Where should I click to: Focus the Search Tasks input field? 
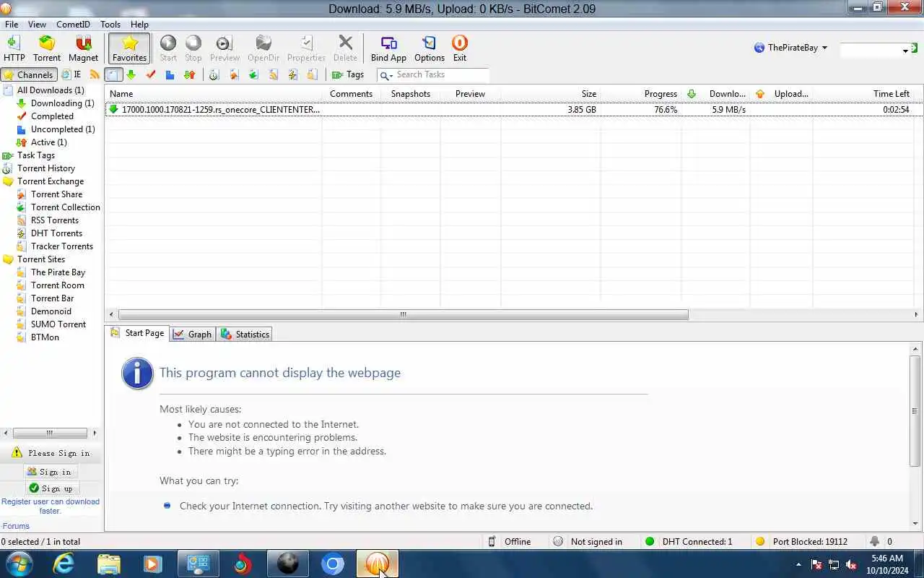[442, 74]
